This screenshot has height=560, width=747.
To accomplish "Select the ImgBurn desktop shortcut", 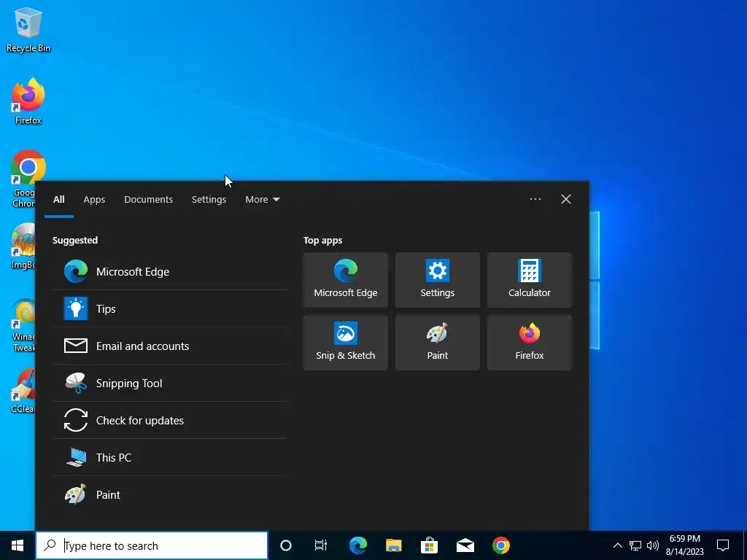I will coord(23,246).
